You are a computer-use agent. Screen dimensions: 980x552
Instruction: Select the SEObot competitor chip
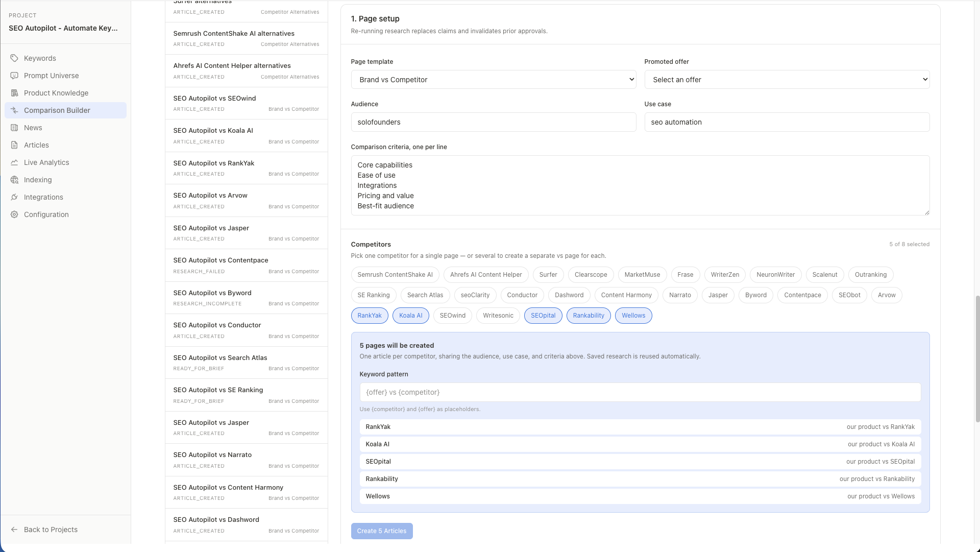click(x=849, y=295)
